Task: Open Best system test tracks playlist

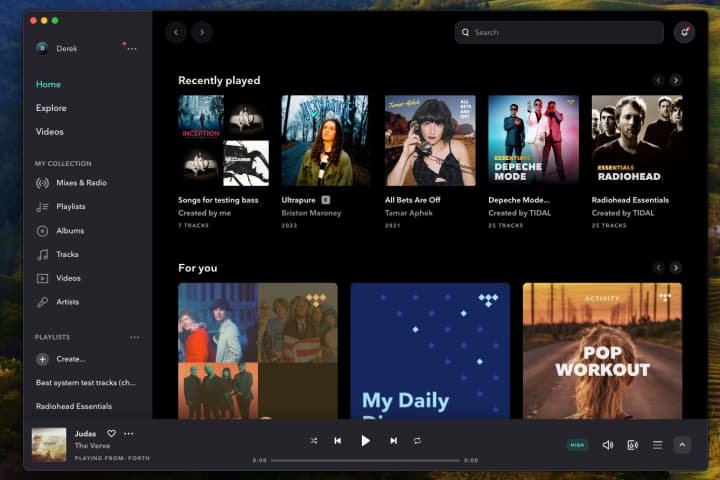Action: [86, 383]
